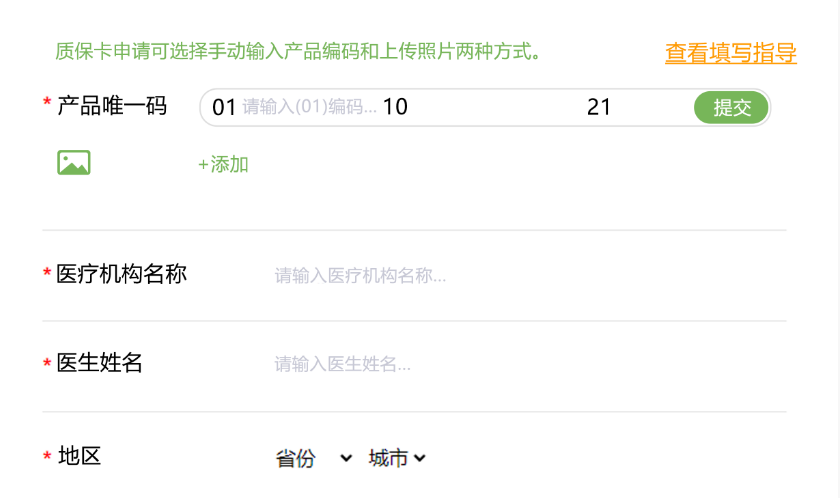This screenshot has width=840, height=498.
Task: Click the 产品唯一码 field label
Action: (112, 106)
